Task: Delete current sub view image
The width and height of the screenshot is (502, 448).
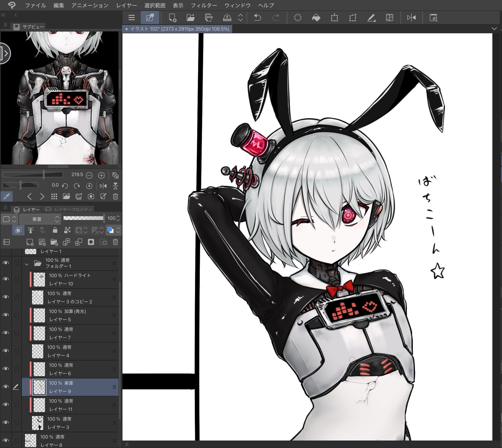Action: click(115, 196)
